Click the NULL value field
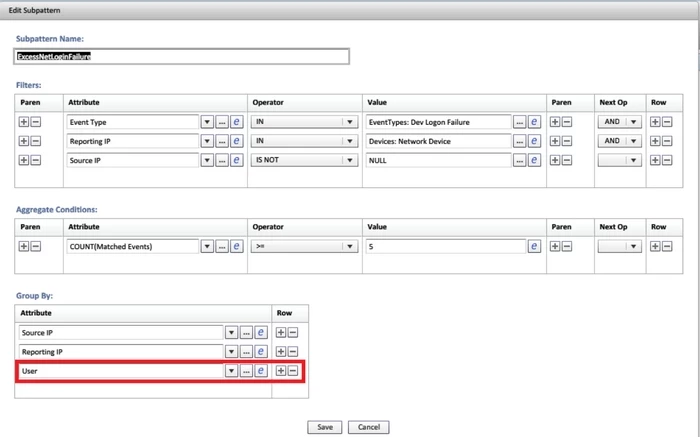The width and height of the screenshot is (700, 437). pyautogui.click(x=438, y=160)
